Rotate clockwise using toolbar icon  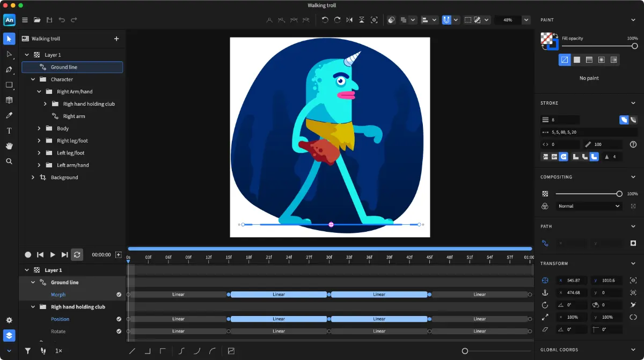337,20
